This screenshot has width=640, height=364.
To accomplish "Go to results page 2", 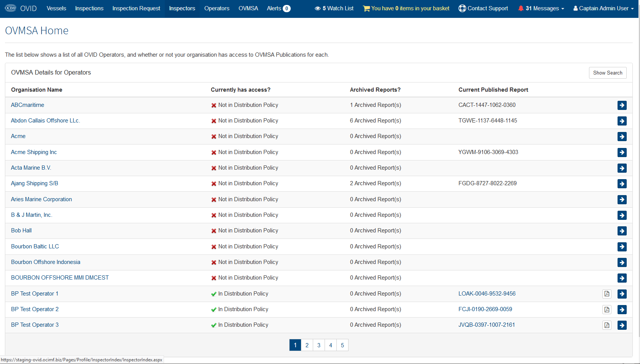I will (x=307, y=345).
